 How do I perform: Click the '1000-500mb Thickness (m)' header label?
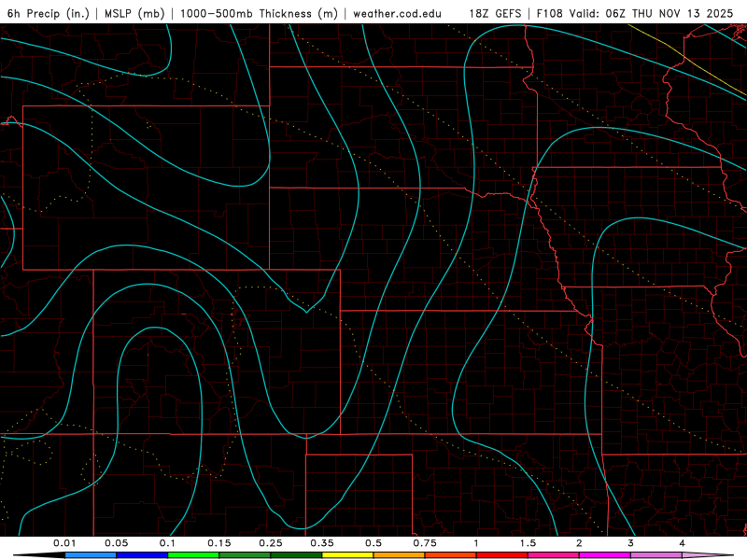point(259,13)
